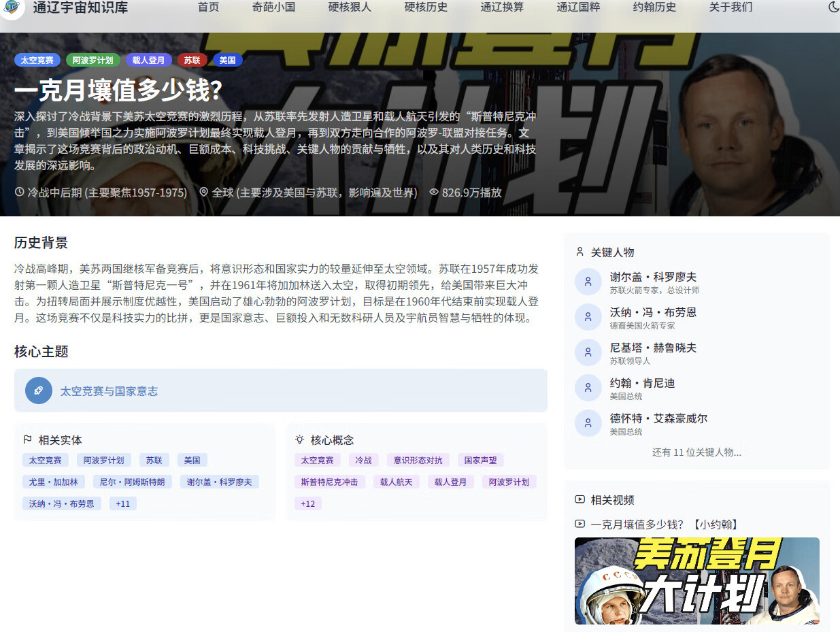Click the avatar icon for 谢尔盖·科罗廖夫
Screen dimensions: 840x632
(588, 282)
